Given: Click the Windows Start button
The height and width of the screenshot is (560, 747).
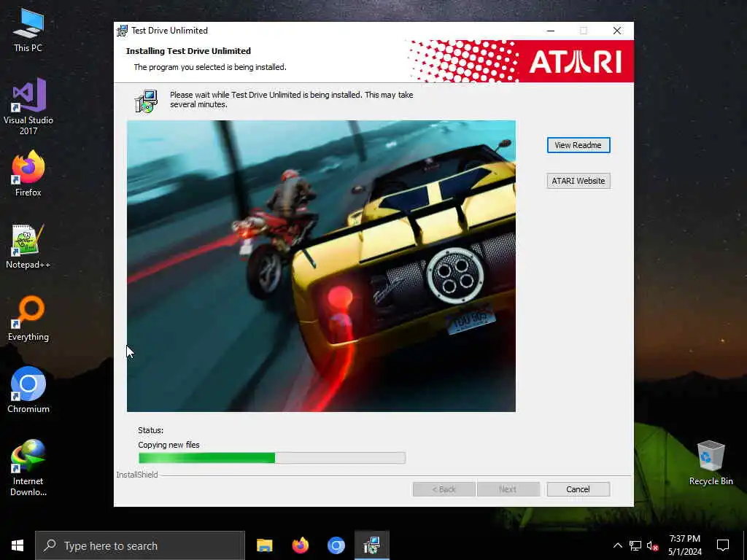Looking at the screenshot, I should pos(18,545).
